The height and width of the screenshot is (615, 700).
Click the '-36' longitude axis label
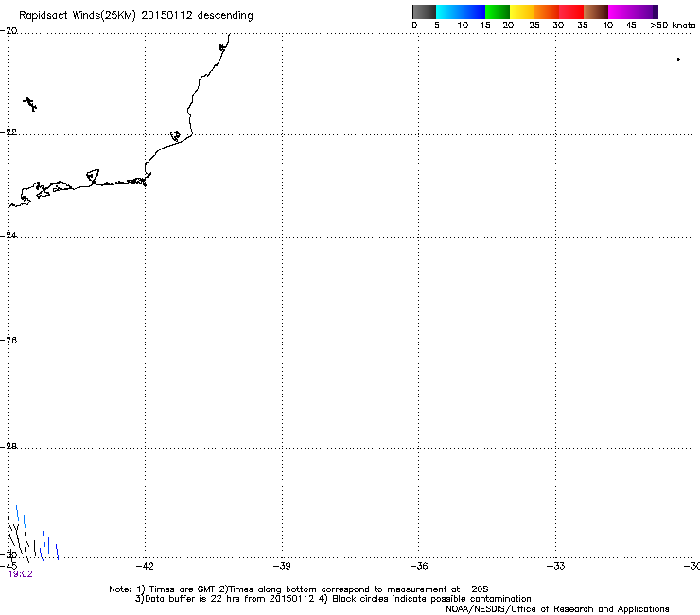coord(419,566)
